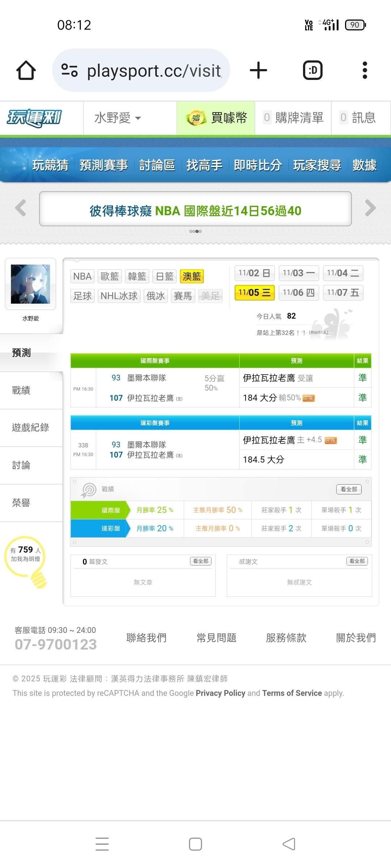This screenshot has height=868, width=391.
Task: Click the 玩運彩 site logo
Action: tap(35, 118)
